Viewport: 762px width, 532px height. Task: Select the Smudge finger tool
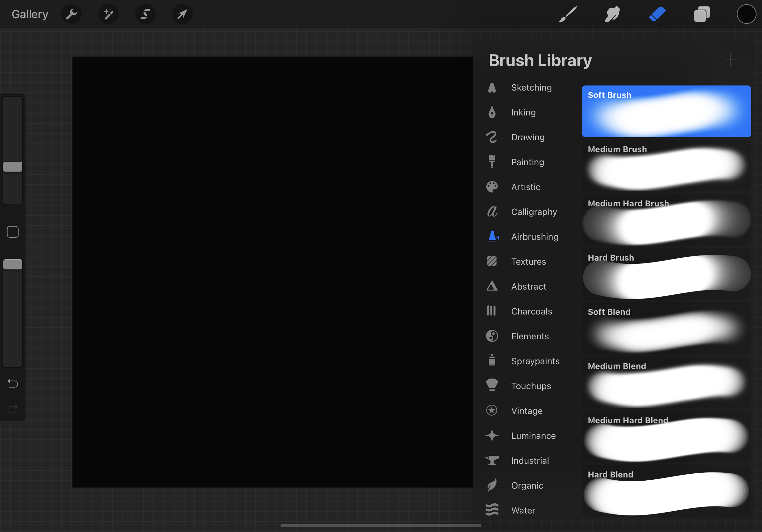coord(612,14)
